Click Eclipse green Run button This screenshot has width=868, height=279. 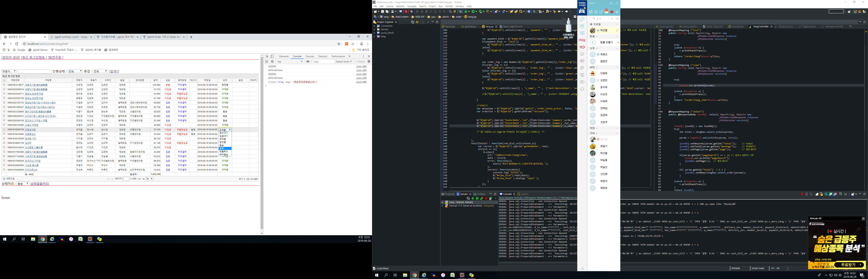(473, 11)
